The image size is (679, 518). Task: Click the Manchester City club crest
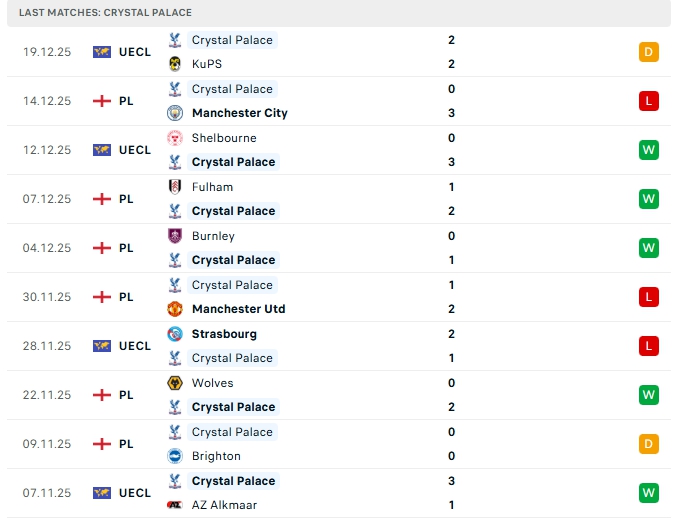[175, 113]
